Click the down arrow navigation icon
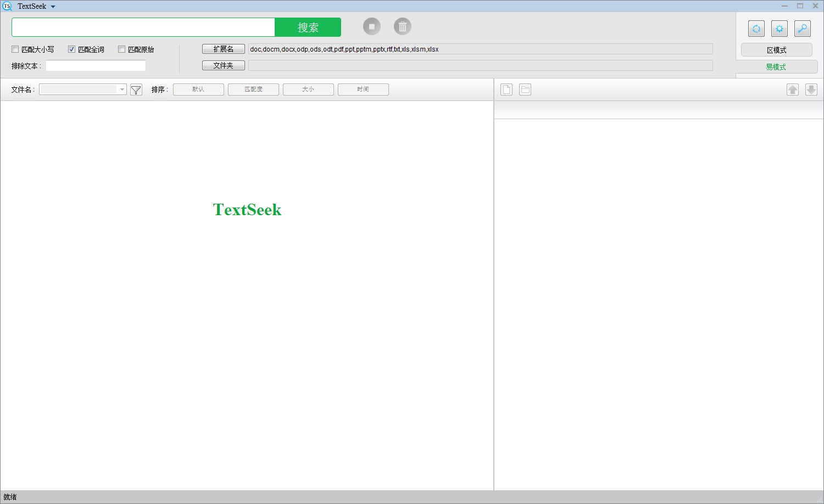The image size is (824, 504). [x=811, y=89]
